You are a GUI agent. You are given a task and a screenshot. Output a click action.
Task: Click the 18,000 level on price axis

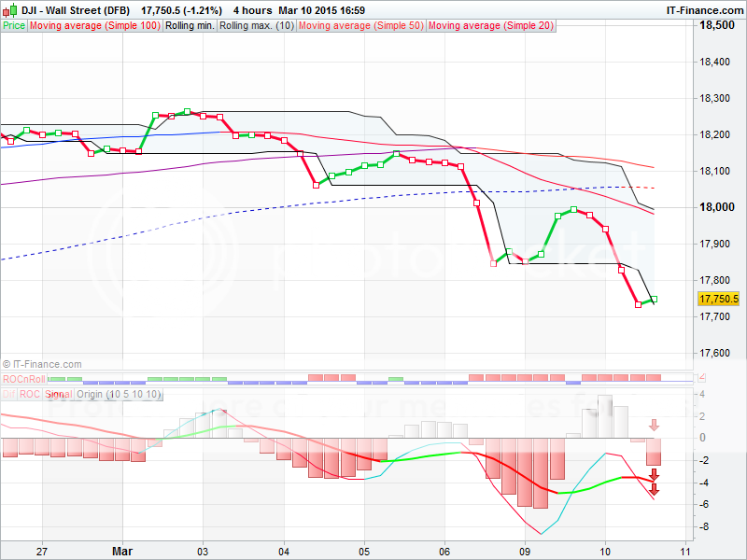(x=717, y=207)
